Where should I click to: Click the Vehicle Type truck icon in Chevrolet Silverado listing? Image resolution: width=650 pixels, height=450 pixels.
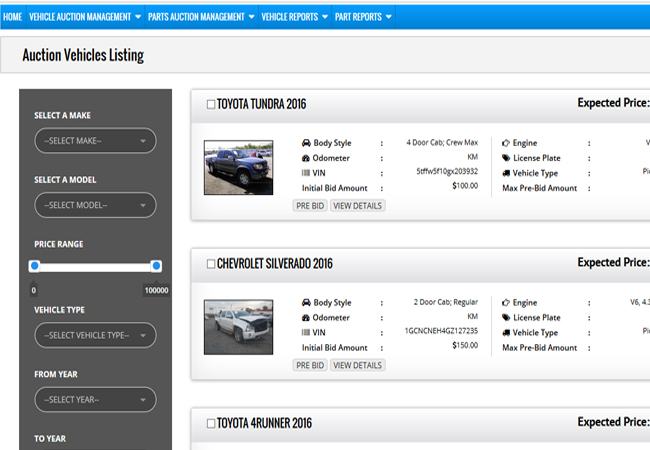(505, 333)
